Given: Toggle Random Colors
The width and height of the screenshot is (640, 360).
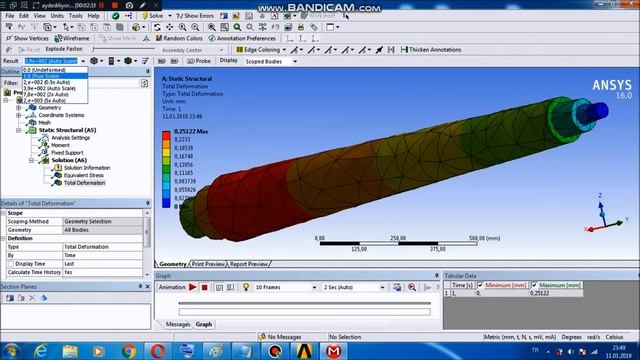Looking at the screenshot, I should [179, 38].
